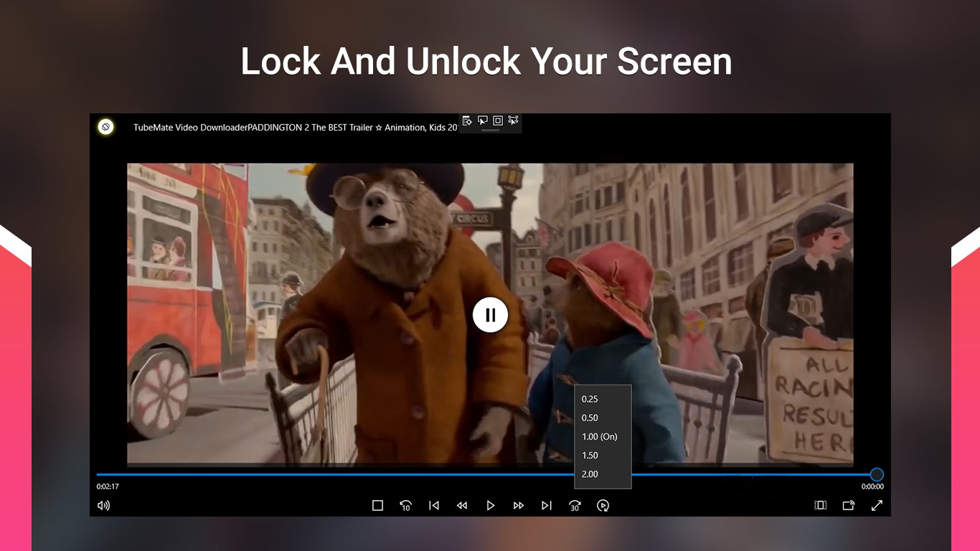Fast forward the video
Image resolution: width=980 pixels, height=551 pixels.
(519, 506)
